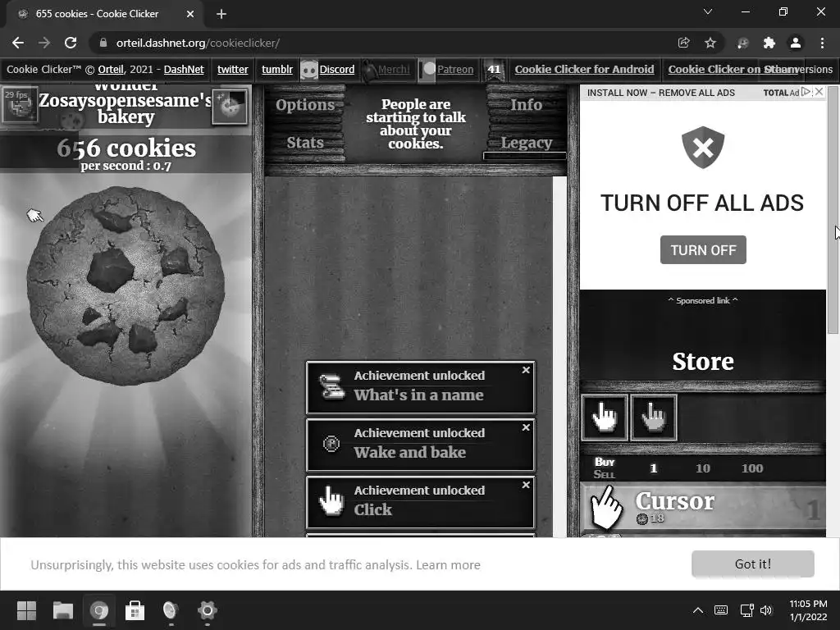This screenshot has height=630, width=840.
Task: View site security lock icon
Action: tap(103, 43)
